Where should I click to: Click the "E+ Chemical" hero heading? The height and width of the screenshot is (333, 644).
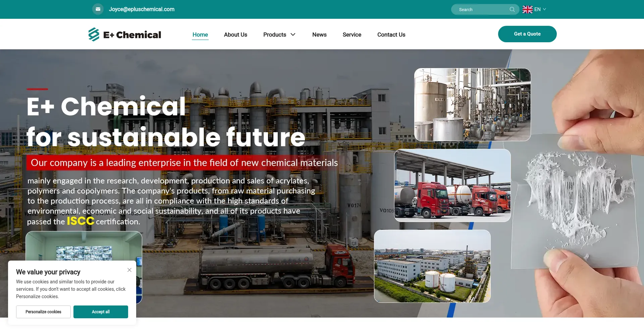[106, 106]
